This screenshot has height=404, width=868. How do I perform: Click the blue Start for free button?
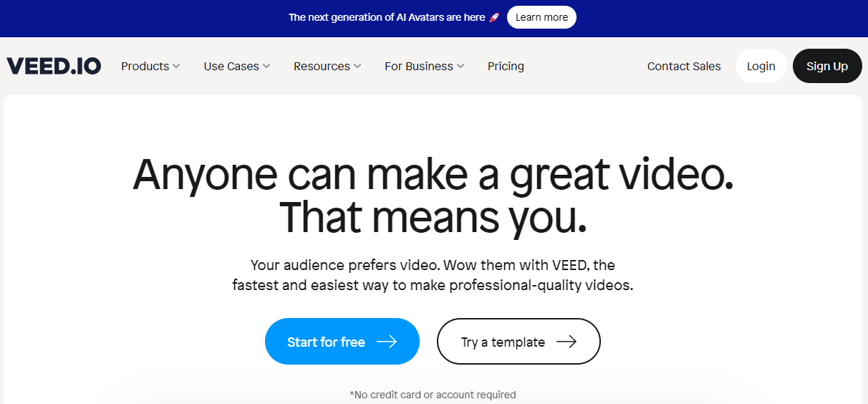click(x=342, y=342)
